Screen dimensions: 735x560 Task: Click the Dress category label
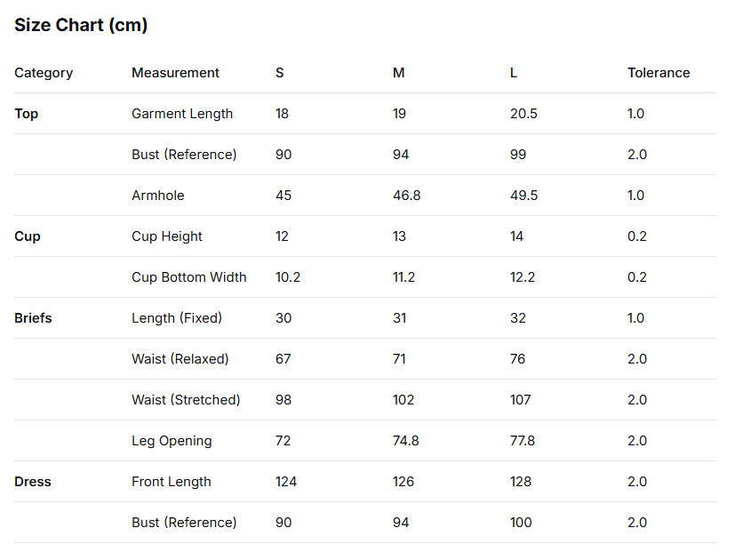(33, 482)
